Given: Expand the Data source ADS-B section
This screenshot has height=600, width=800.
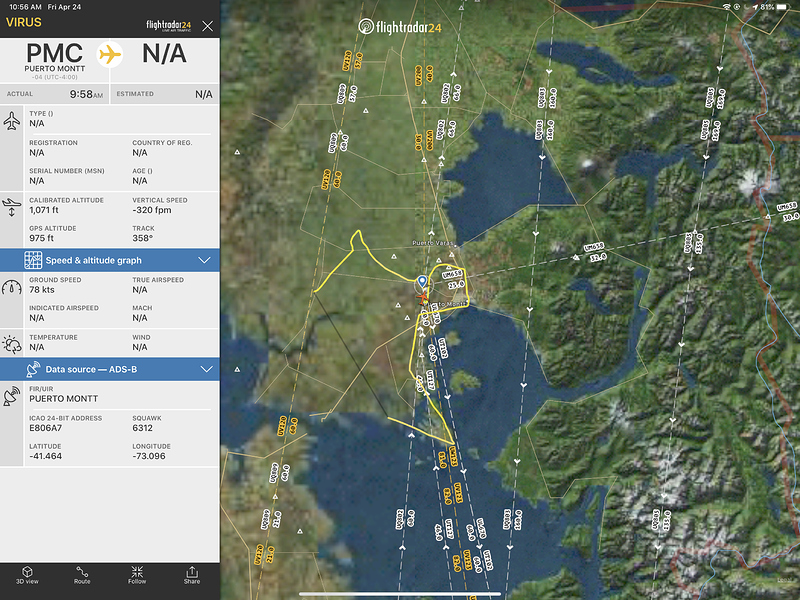Looking at the screenshot, I should coord(110,369).
